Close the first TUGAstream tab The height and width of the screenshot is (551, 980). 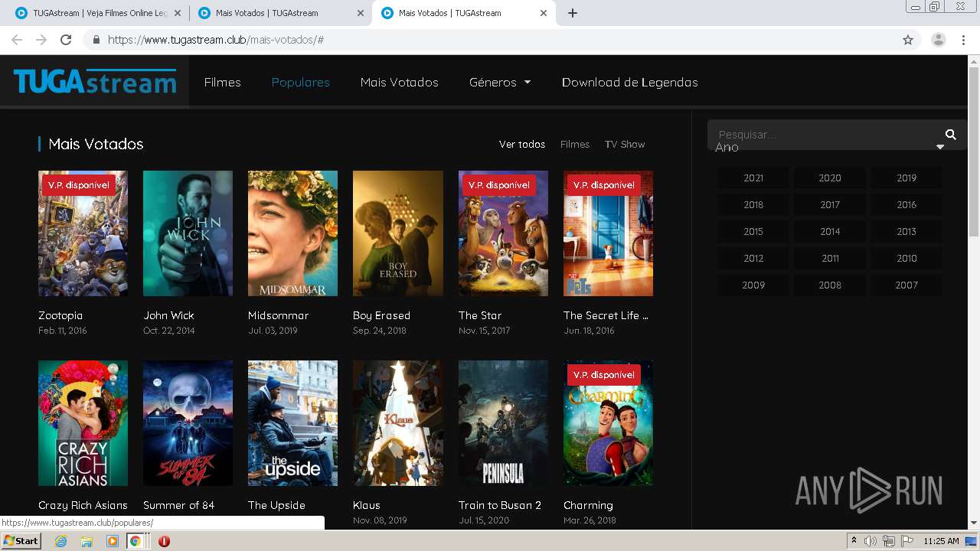(178, 13)
